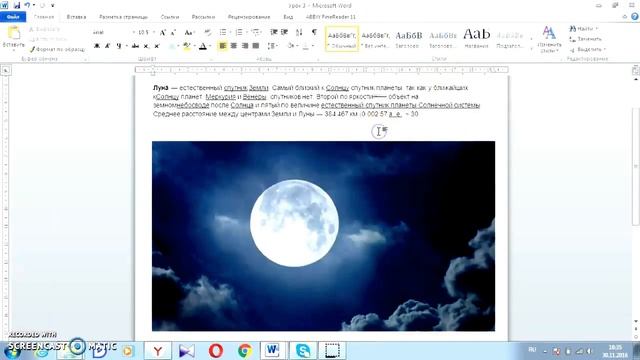This screenshot has width=640, height=360.
Task: Switch to the Рецензирование tab
Action: point(249,17)
